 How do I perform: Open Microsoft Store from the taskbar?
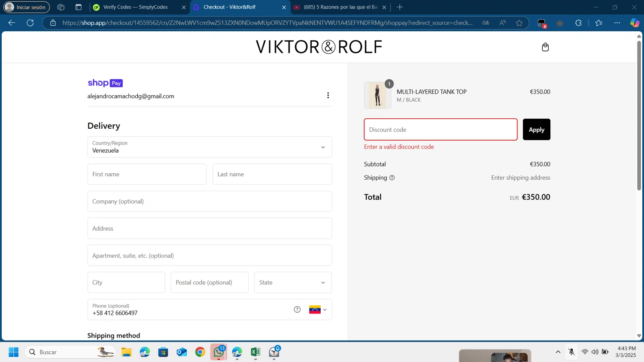click(x=163, y=352)
